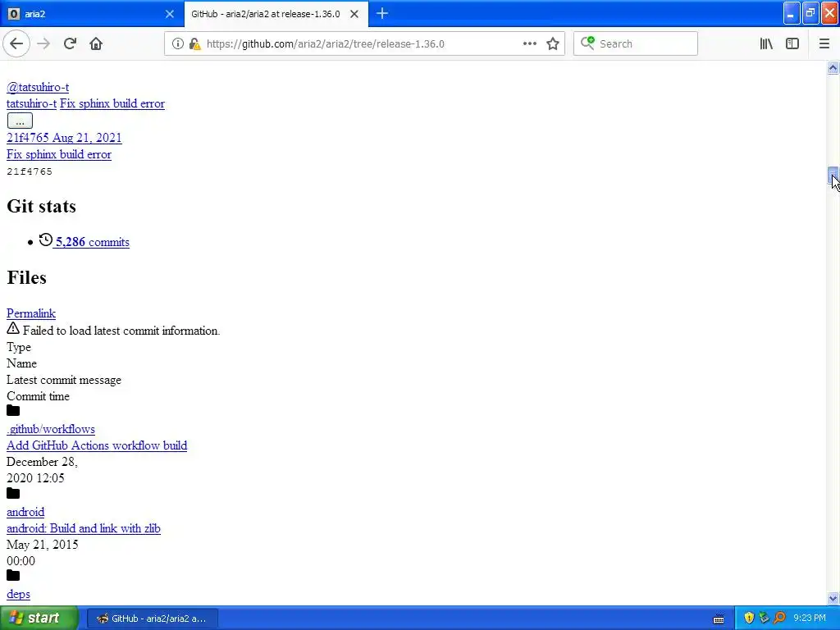Screen dimensions: 840x630
Task: Open the @tatsuhiro-t profile link
Action: tap(38, 87)
